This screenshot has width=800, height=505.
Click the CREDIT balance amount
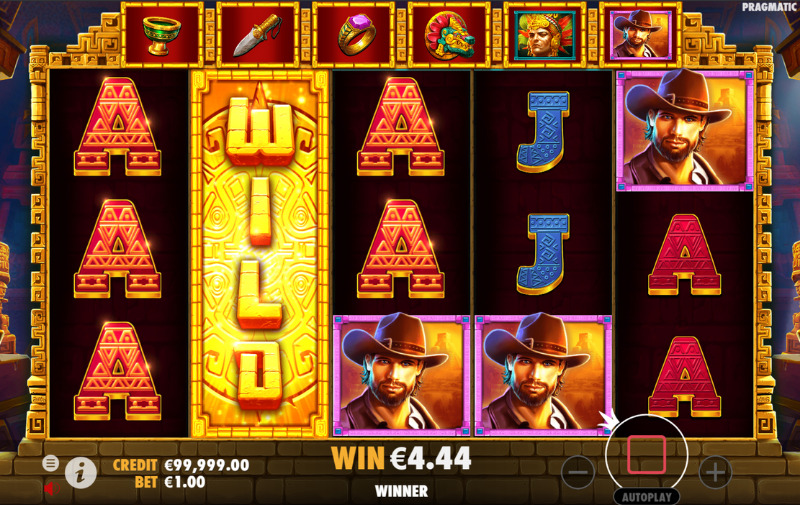tap(207, 465)
